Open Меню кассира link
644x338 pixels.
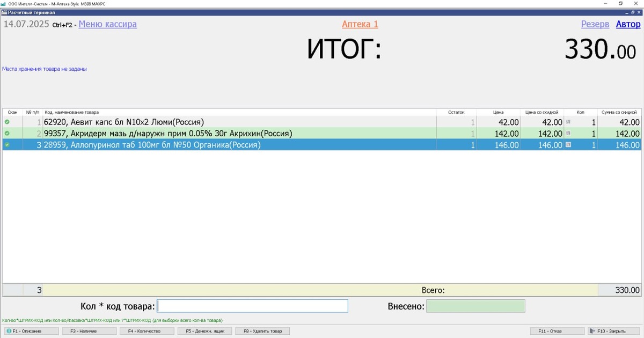pyautogui.click(x=107, y=24)
